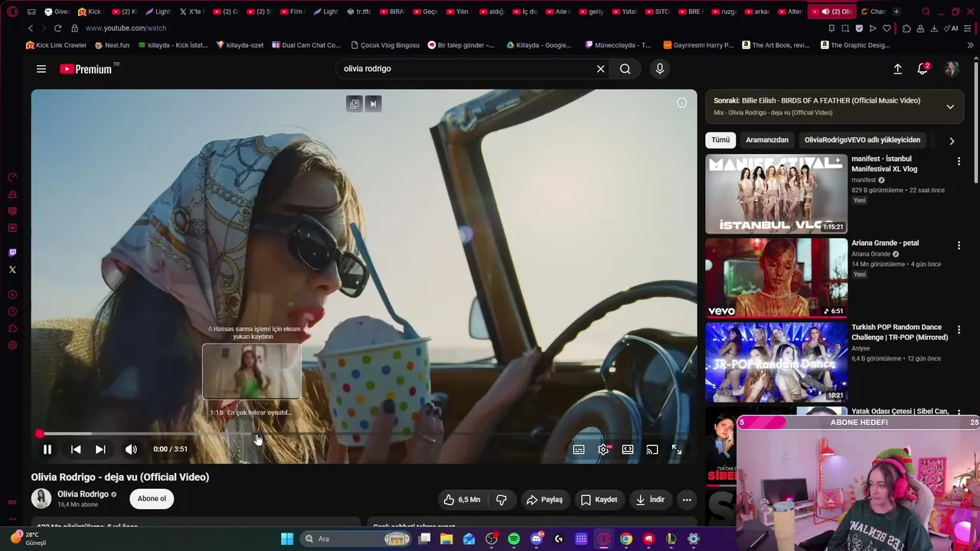Open a new browser tab
980x551 pixels.
(x=897, y=11)
